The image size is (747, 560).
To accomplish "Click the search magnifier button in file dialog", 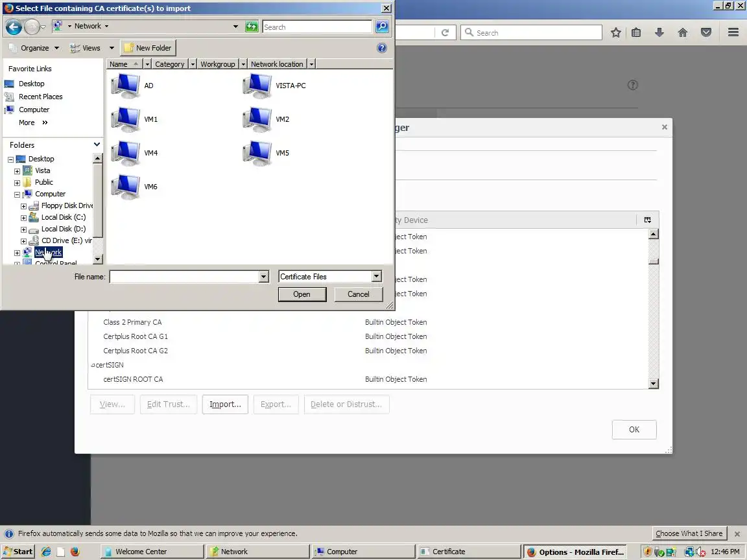I will [x=382, y=27].
